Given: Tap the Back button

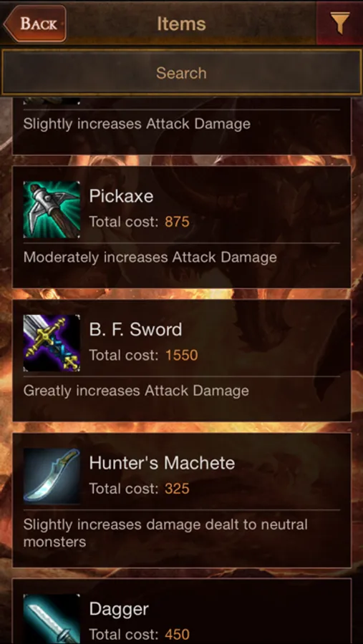Looking at the screenshot, I should click(35, 24).
